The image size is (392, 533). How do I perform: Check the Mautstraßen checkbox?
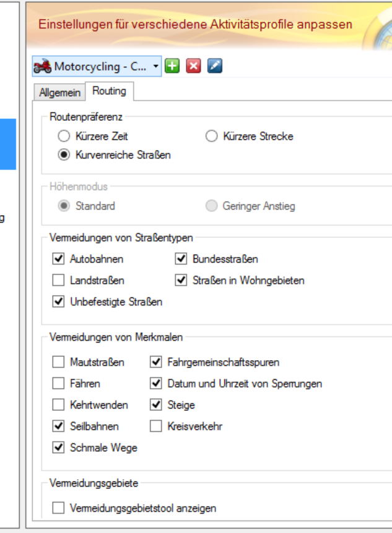(x=59, y=362)
